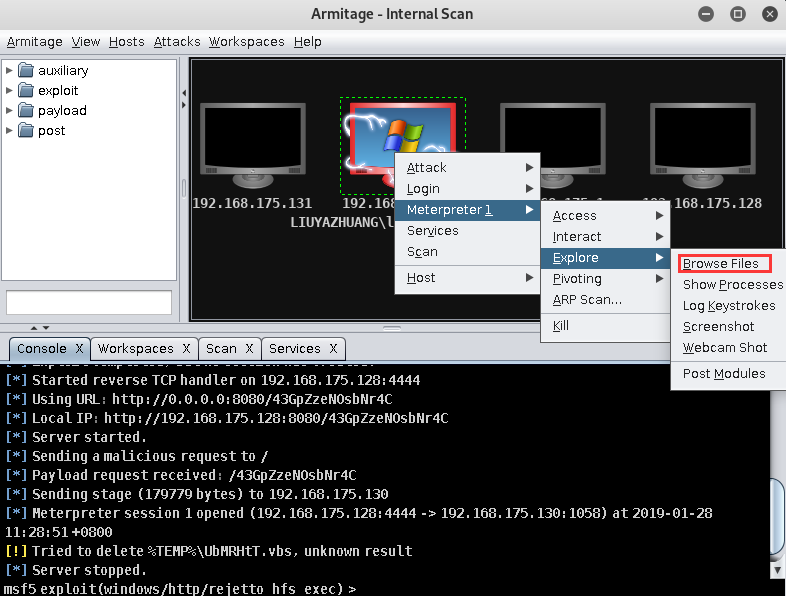Click the 'Meterpreter session 1 opened' line

[358, 513]
